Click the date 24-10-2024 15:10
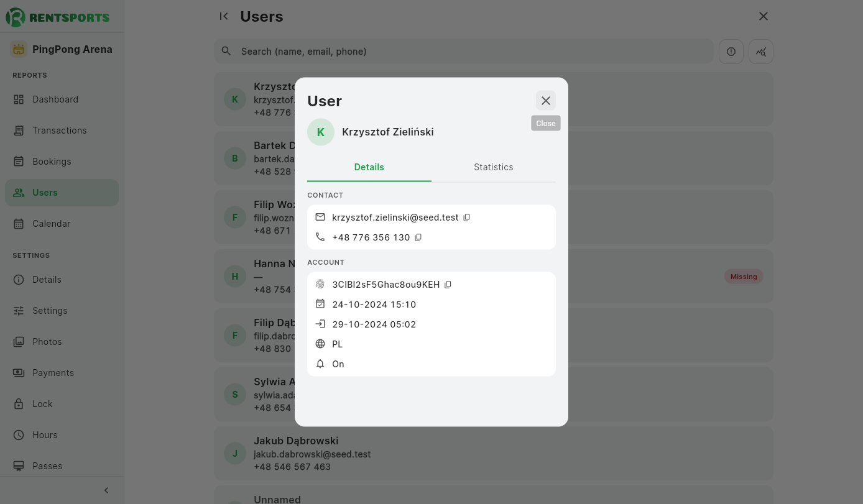863x504 pixels. tap(374, 305)
